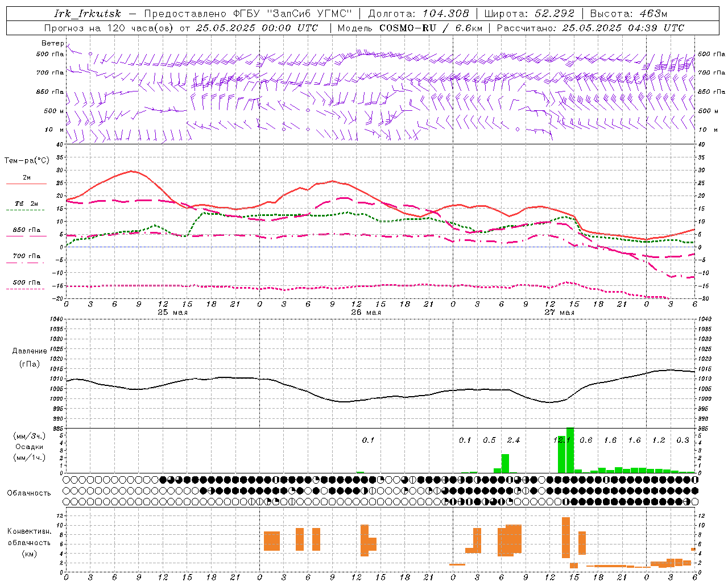Click the 12.1 precipitation total
The height and width of the screenshot is (582, 728).
pyautogui.click(x=562, y=440)
